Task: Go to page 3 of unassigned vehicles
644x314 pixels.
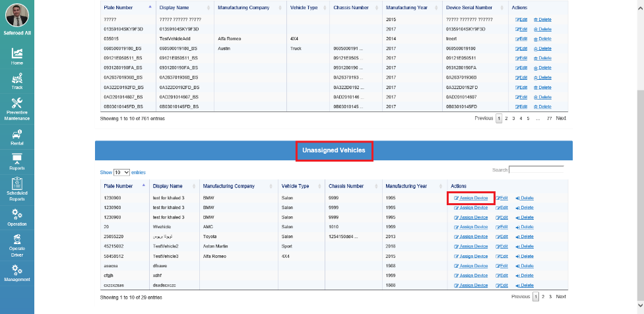Action: tap(550, 297)
